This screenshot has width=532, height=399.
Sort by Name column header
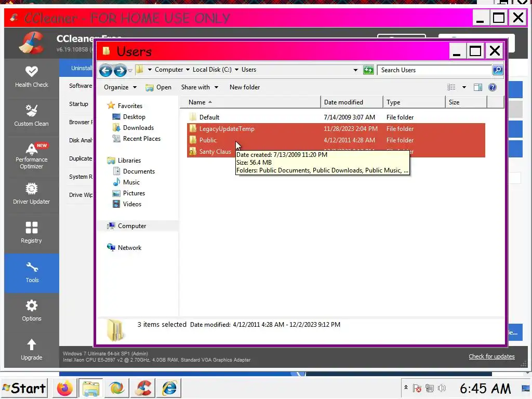point(250,102)
